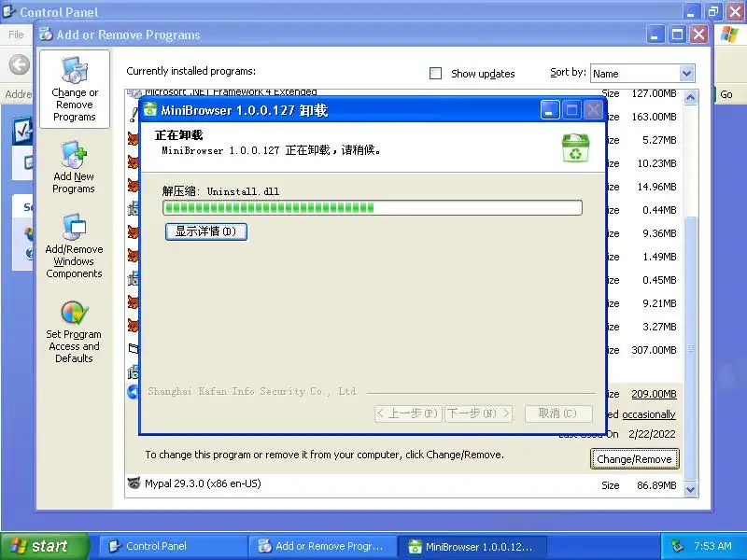This screenshot has width=747, height=560.
Task: Click the Mypal 29.3.0 raccoon icon
Action: (134, 483)
